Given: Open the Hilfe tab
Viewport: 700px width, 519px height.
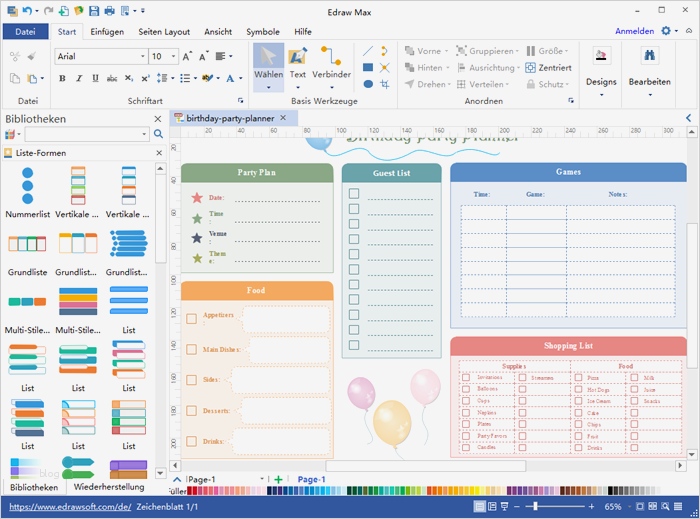Looking at the screenshot, I should point(303,32).
